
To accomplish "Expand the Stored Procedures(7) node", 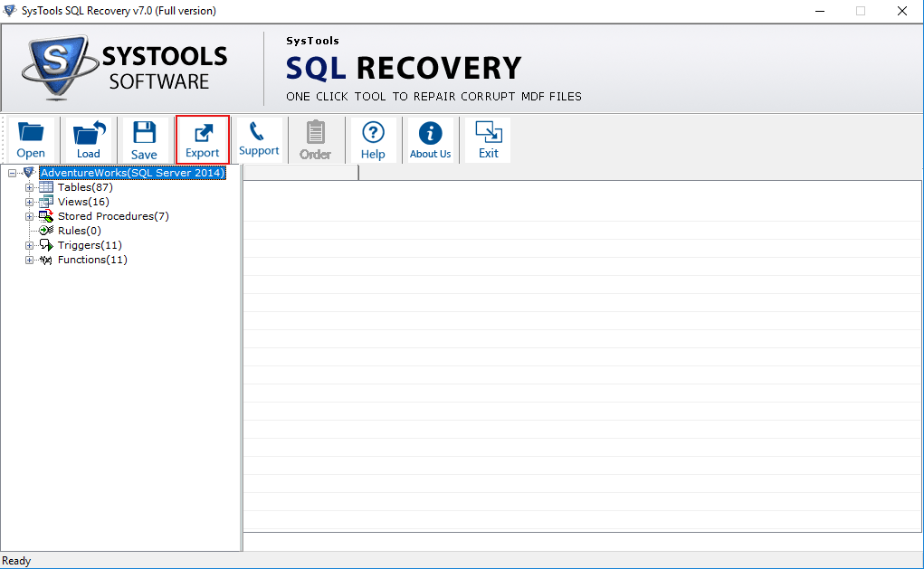I will [29, 216].
